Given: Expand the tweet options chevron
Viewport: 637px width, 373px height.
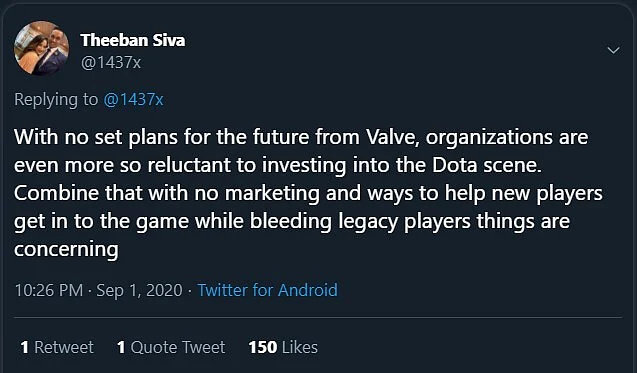Looking at the screenshot, I should (x=613, y=50).
